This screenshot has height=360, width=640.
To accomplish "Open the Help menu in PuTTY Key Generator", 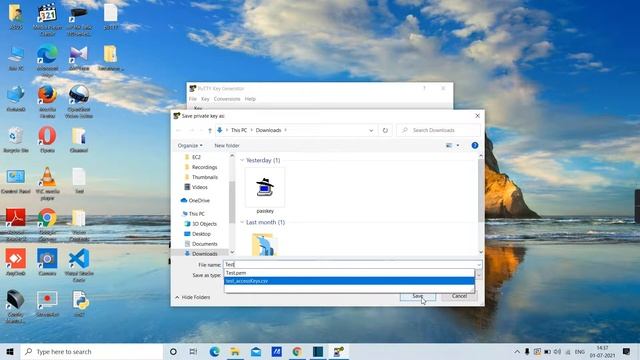I will (250, 99).
